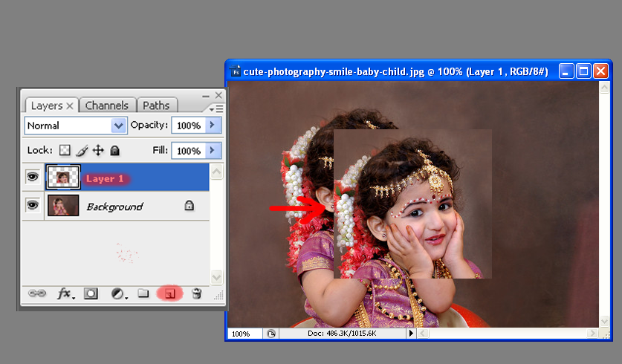This screenshot has height=364, width=622.
Task: Select the Background layer thumbnail
Action: pyautogui.click(x=63, y=206)
